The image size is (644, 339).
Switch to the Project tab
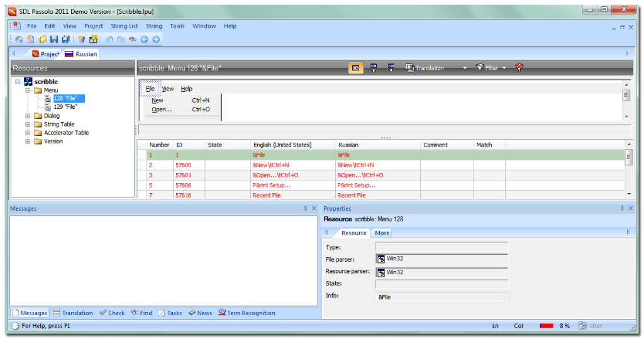(x=45, y=54)
